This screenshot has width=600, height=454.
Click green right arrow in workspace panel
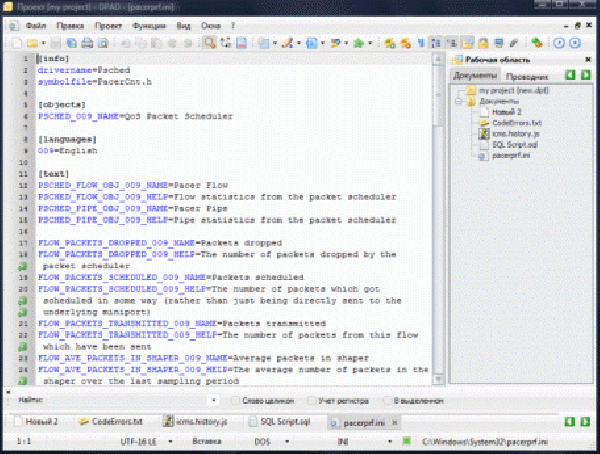586,75
